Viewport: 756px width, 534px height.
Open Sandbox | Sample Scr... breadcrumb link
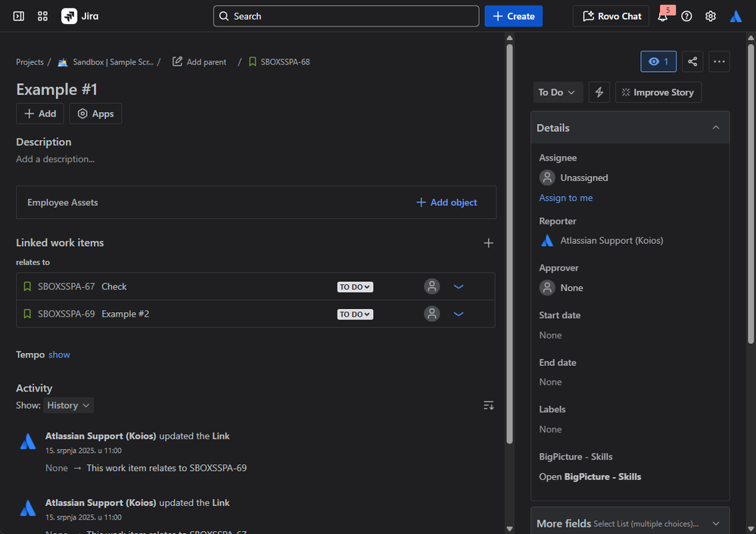coord(113,62)
